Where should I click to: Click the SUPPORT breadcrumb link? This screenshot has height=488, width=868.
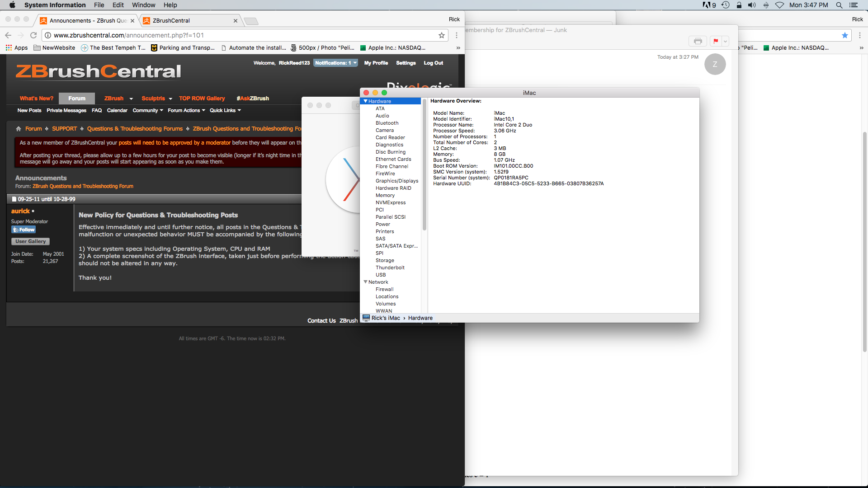[65, 129]
